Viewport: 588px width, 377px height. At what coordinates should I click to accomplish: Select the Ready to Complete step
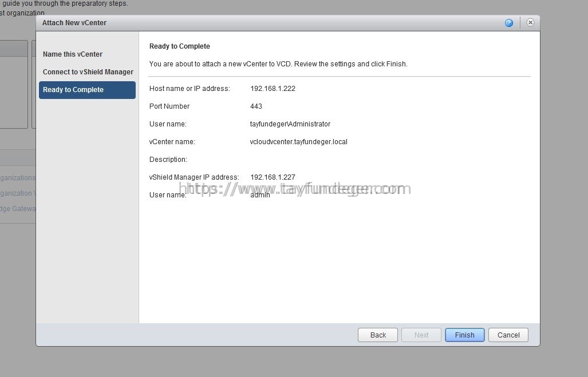87,90
